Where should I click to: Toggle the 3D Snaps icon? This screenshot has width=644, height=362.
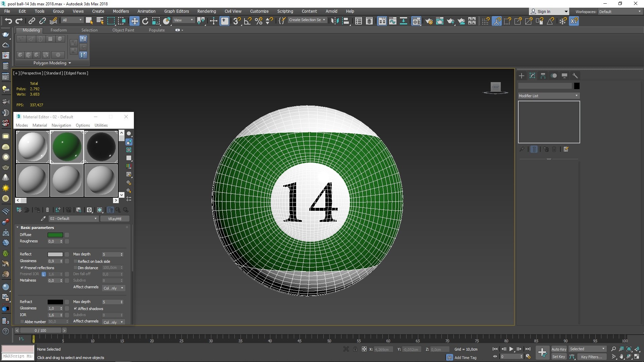237,21
